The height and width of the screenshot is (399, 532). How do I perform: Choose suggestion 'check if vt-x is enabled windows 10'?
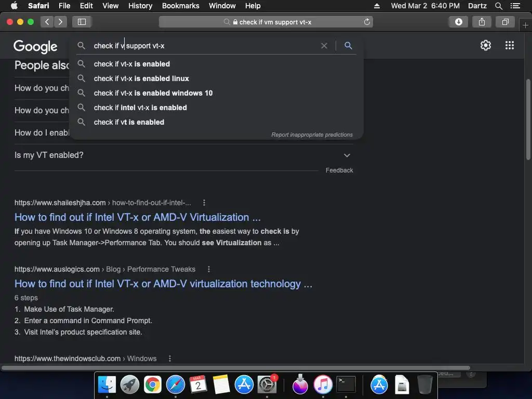pos(216,93)
